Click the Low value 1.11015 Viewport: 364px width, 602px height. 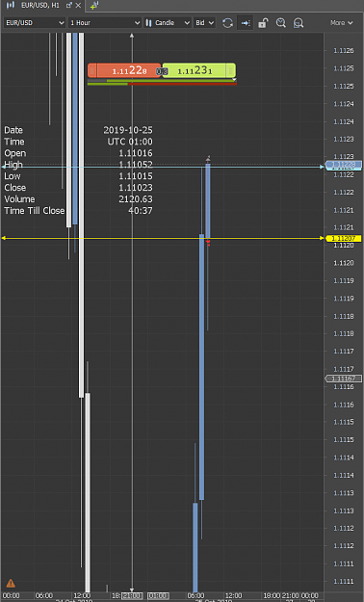coord(136,176)
